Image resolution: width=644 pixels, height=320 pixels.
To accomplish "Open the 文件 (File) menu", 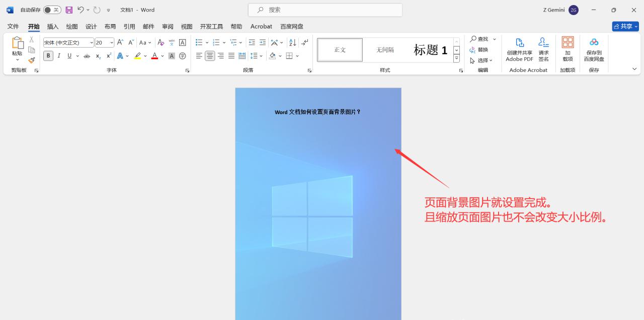I will pos(13,27).
